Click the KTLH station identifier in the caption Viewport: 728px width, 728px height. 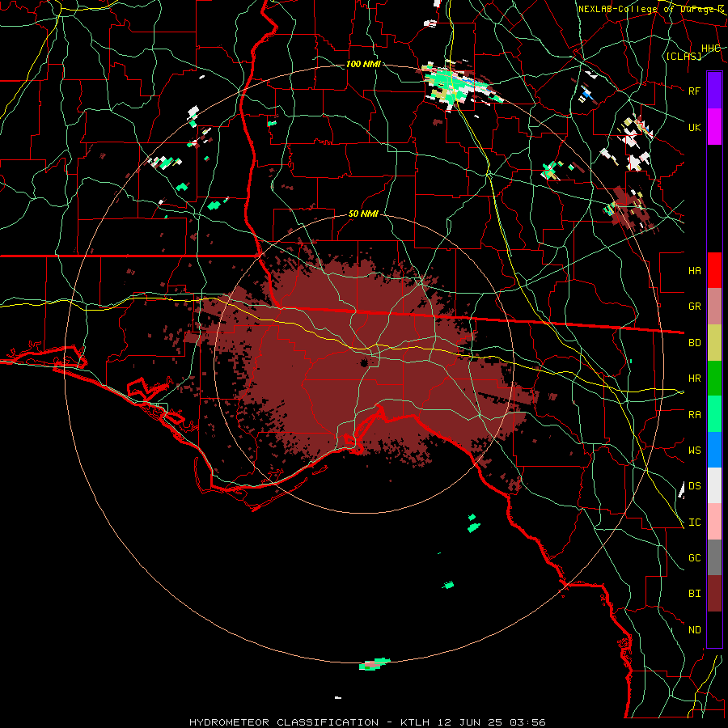tap(415, 722)
